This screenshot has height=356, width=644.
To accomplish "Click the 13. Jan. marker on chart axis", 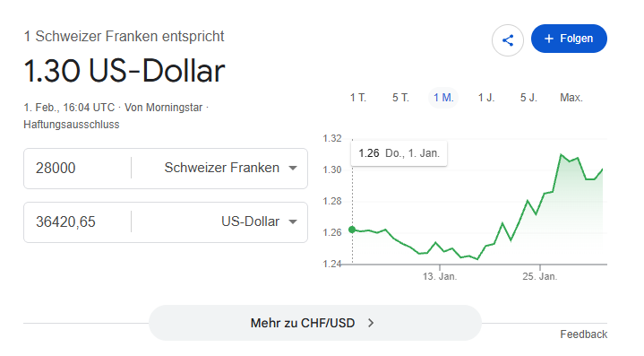I will 440,277.
